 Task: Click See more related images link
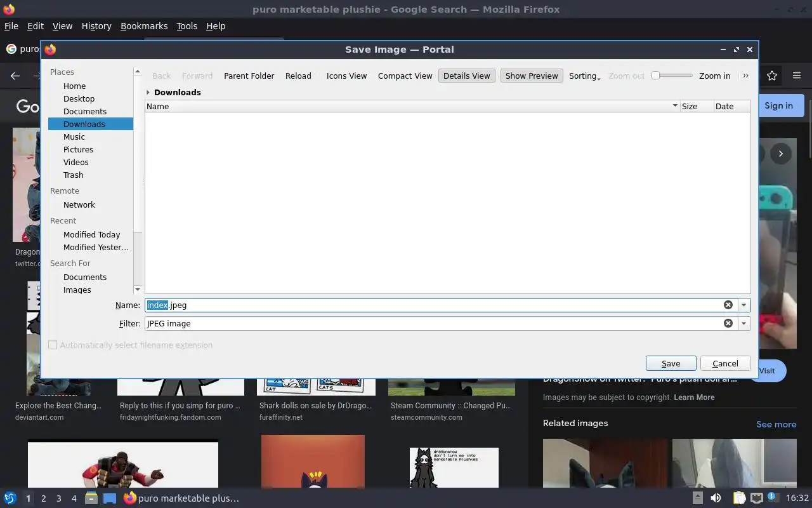point(776,424)
